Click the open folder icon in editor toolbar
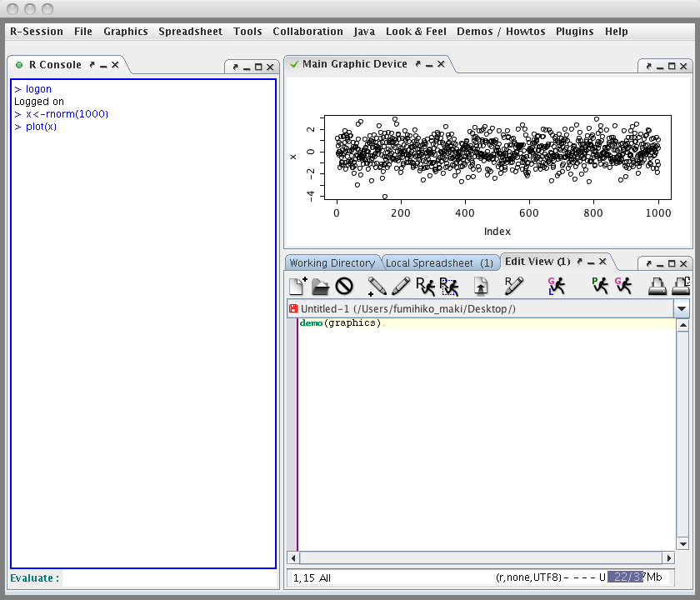700x600 pixels. [320, 287]
